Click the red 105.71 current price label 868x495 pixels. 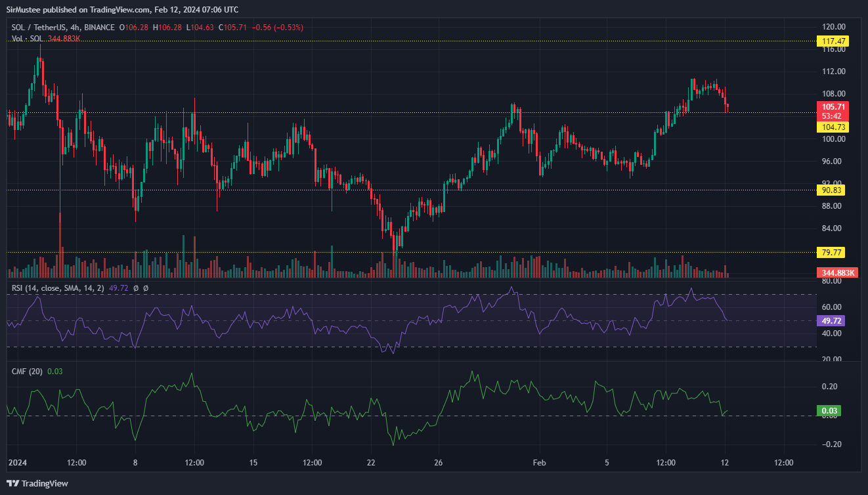point(833,106)
